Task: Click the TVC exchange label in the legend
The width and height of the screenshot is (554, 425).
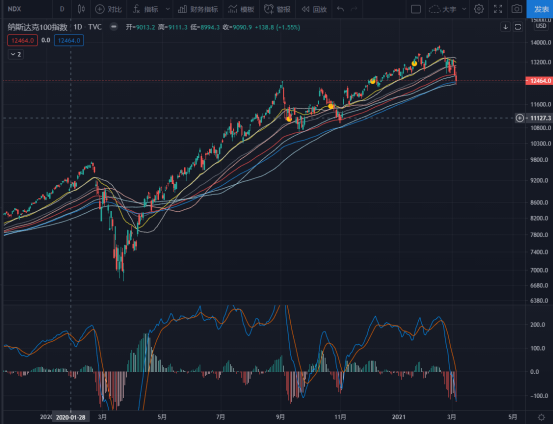Action: (95, 27)
